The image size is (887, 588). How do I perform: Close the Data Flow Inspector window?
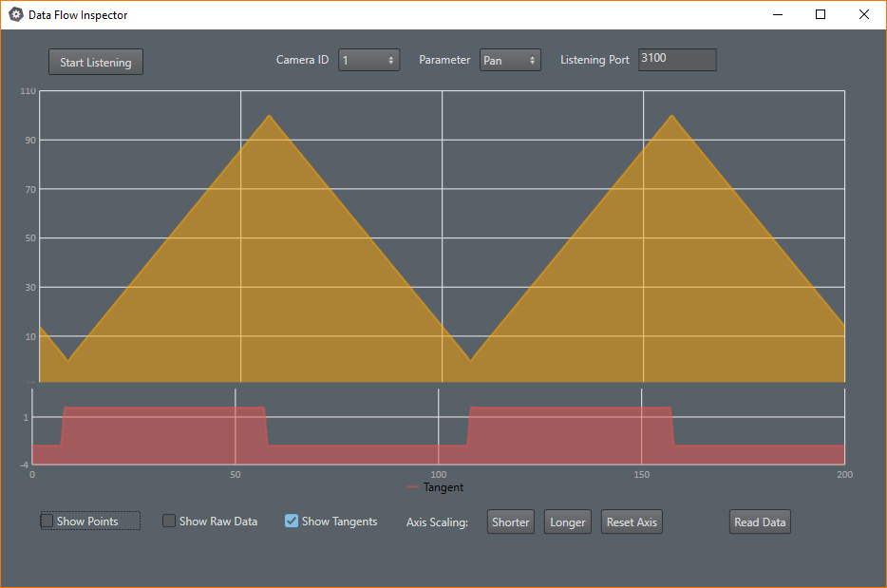pyautogui.click(x=863, y=15)
